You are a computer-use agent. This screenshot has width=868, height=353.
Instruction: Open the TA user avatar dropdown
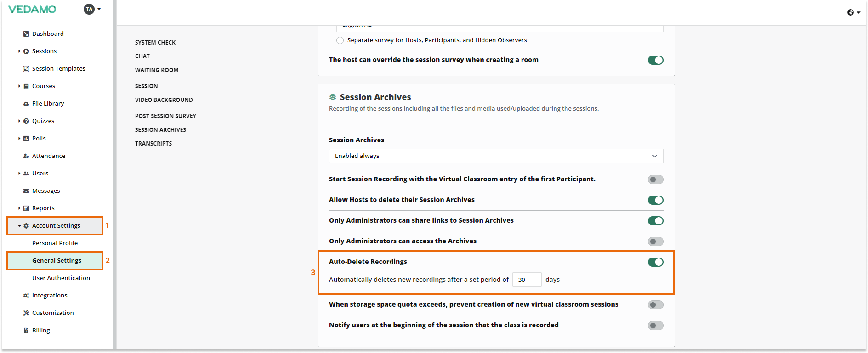(x=92, y=9)
